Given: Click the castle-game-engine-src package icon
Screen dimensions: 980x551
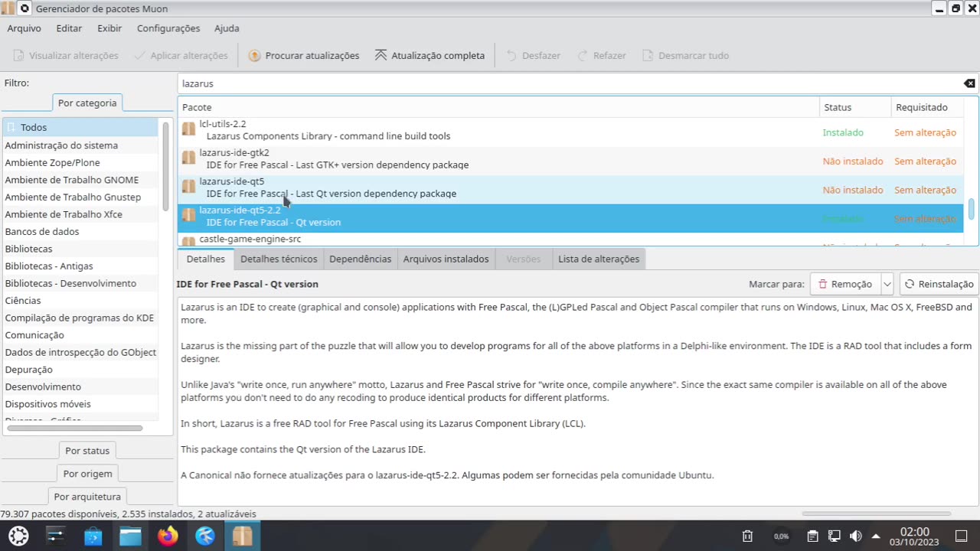Looking at the screenshot, I should (x=188, y=241).
